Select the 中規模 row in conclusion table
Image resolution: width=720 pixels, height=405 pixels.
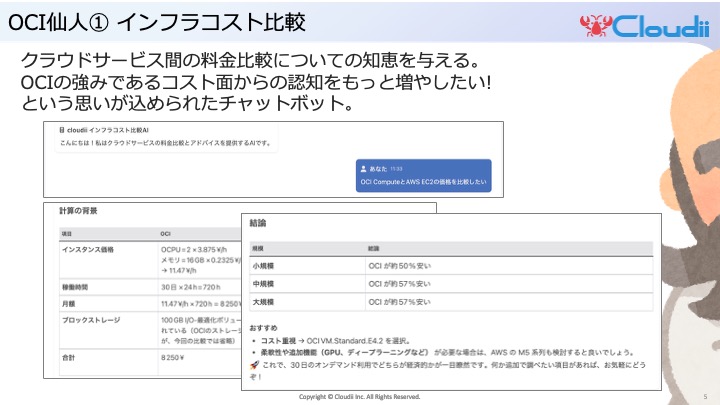click(450, 283)
